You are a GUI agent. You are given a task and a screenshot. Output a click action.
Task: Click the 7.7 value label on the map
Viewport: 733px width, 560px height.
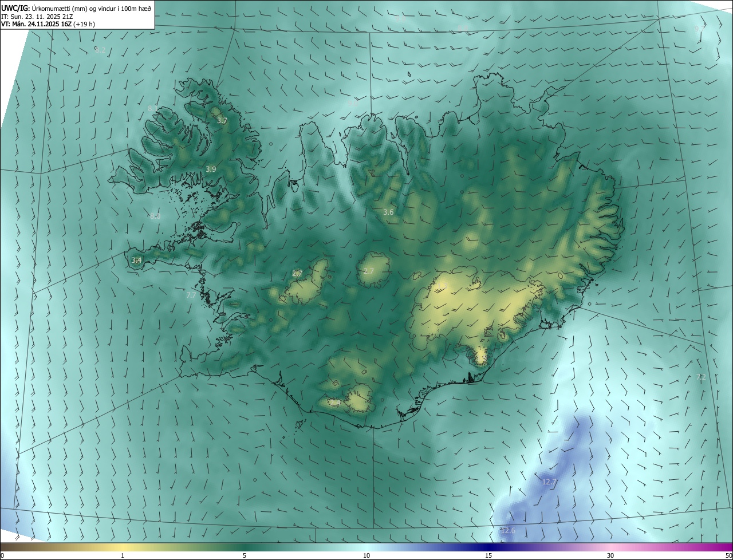[x=191, y=295]
